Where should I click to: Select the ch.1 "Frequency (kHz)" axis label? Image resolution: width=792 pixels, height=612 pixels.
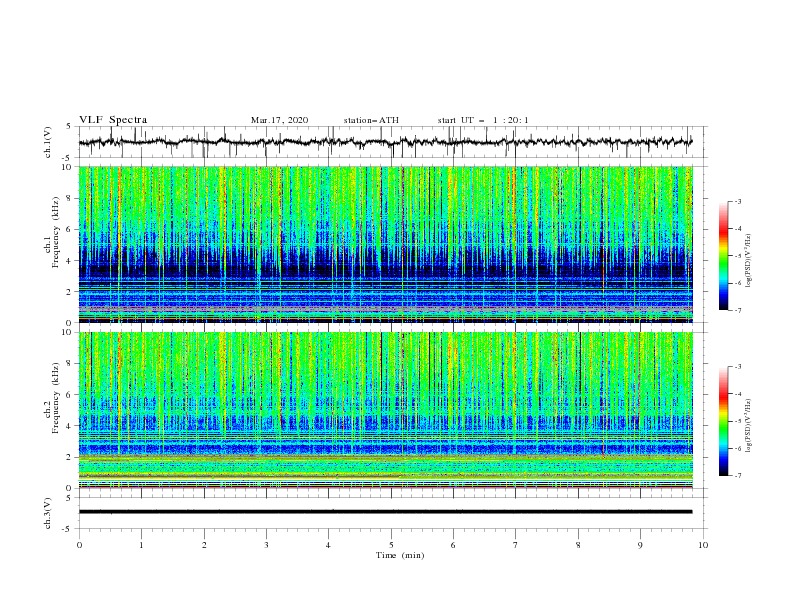tap(56, 234)
